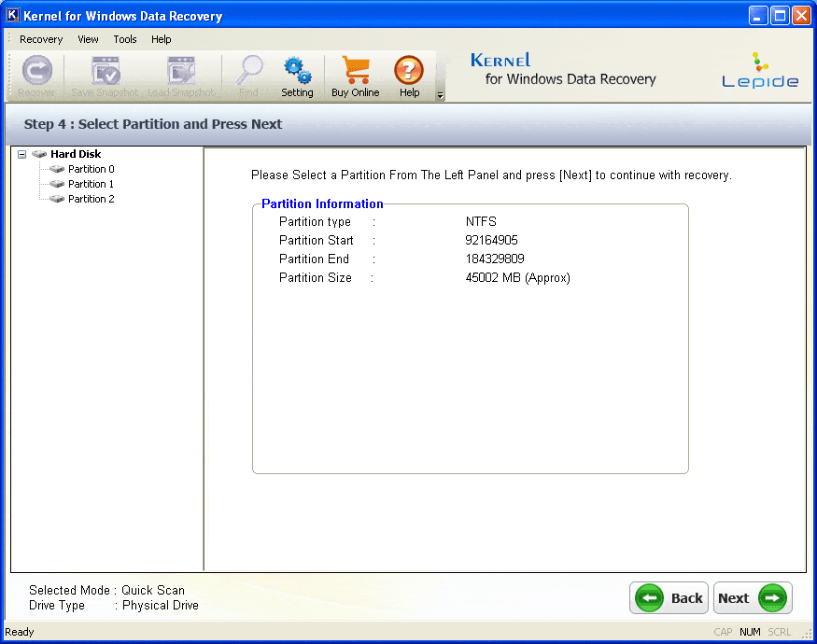Click the Lepide logo
The height and width of the screenshot is (644, 817).
pos(760,70)
